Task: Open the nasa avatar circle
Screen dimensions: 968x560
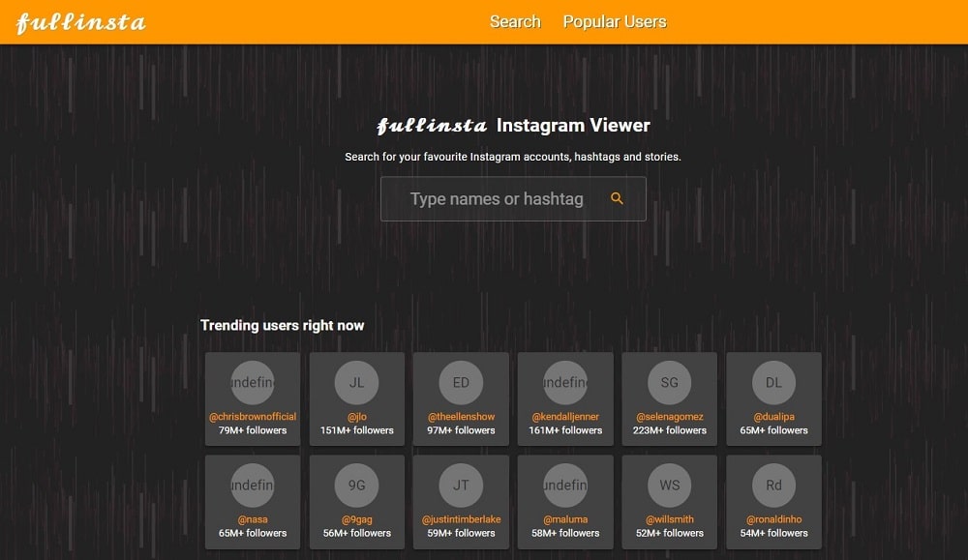Action: pyautogui.click(x=253, y=486)
